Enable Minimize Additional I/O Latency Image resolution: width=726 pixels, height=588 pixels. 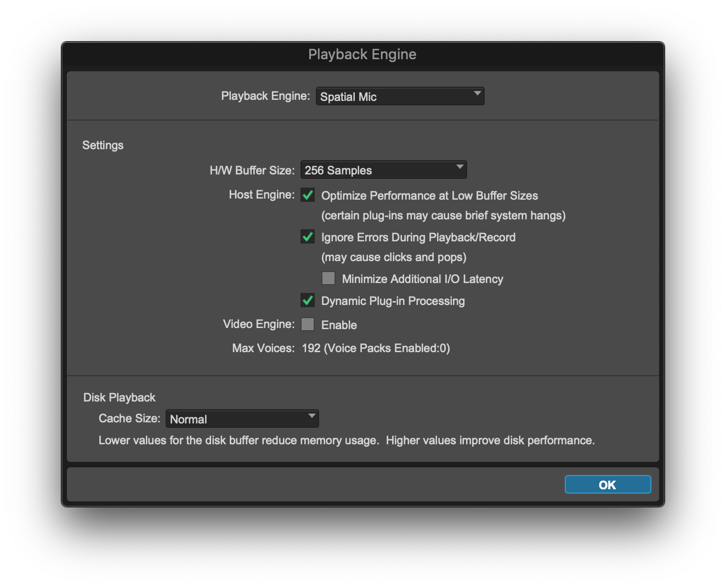(x=328, y=278)
